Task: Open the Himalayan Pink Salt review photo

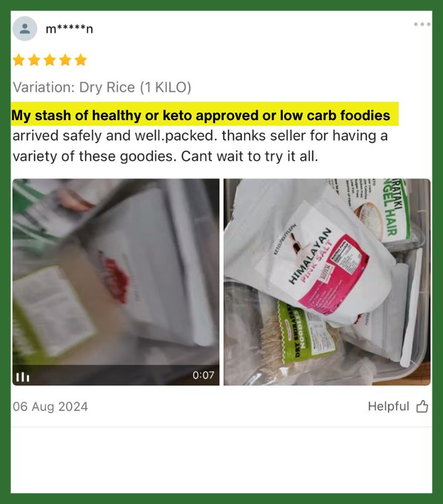Action: tap(327, 282)
